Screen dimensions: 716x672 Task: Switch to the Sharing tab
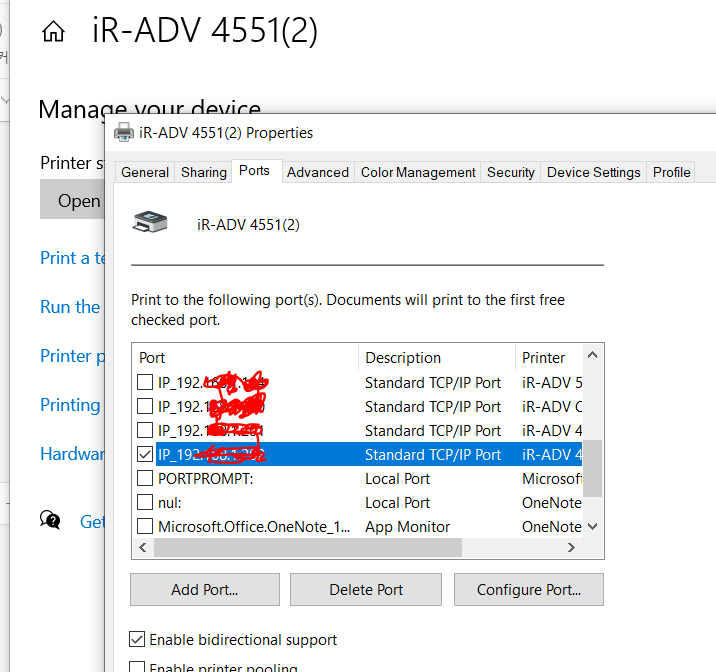[204, 172]
